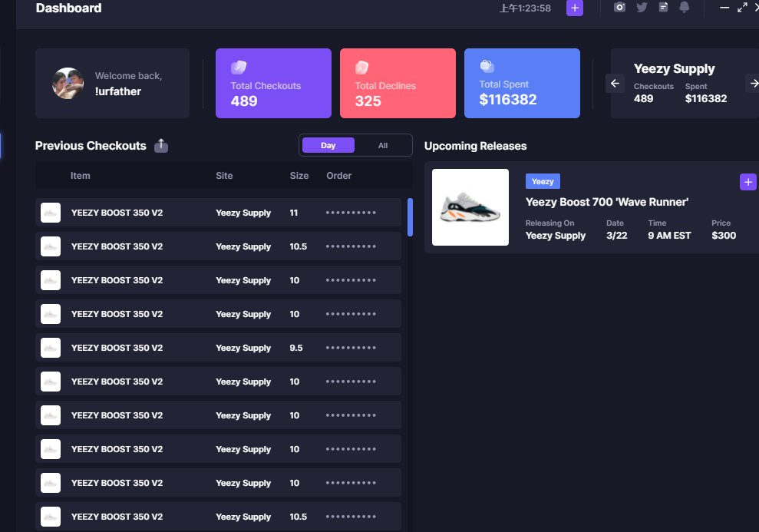The image size is (759, 532).
Task: Open the notifications bell icon
Action: click(684, 7)
